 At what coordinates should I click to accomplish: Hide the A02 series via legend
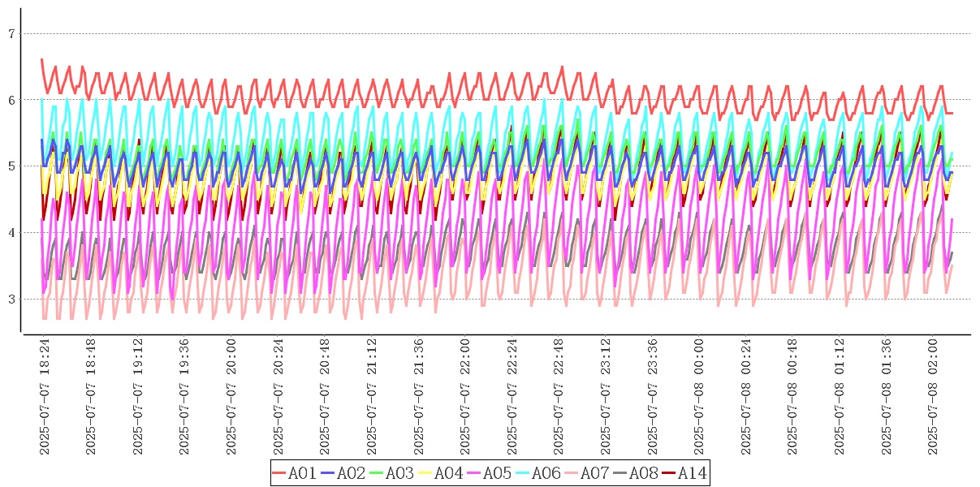(343, 473)
